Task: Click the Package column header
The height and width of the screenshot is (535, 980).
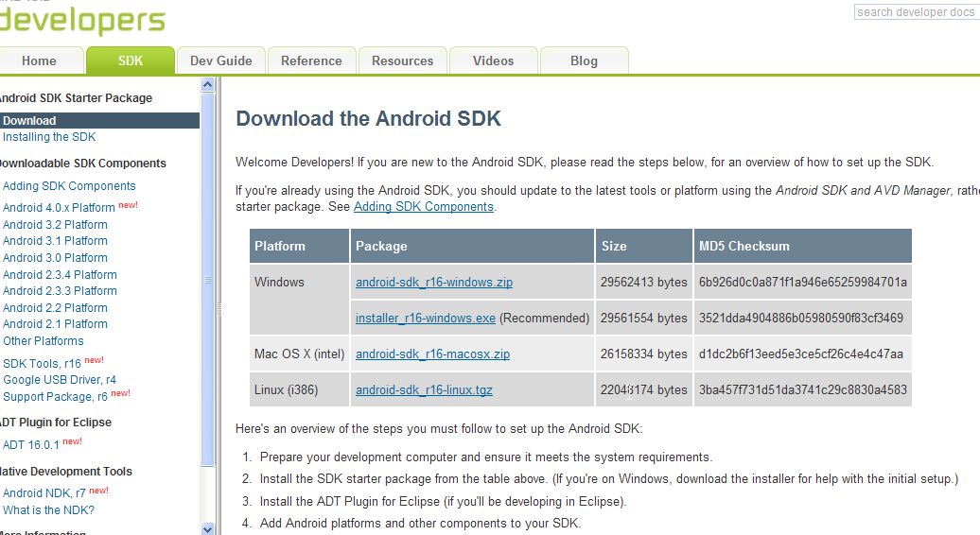Action: tap(472, 246)
